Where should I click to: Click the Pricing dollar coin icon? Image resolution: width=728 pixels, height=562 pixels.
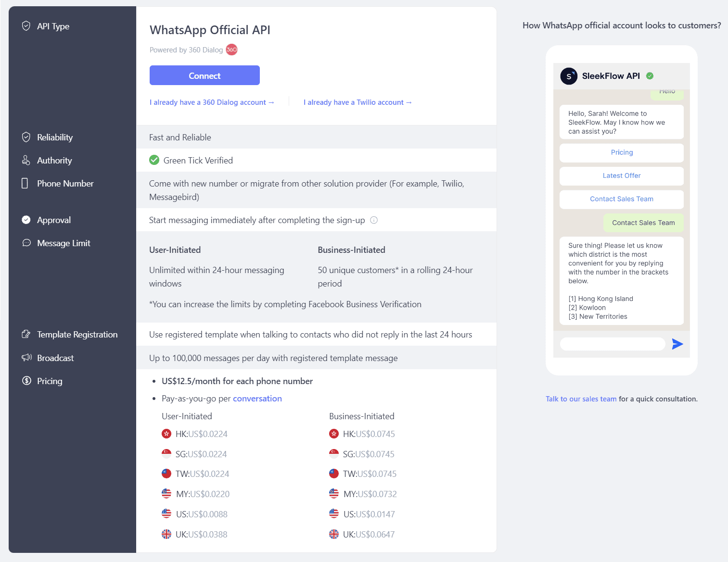click(x=26, y=381)
